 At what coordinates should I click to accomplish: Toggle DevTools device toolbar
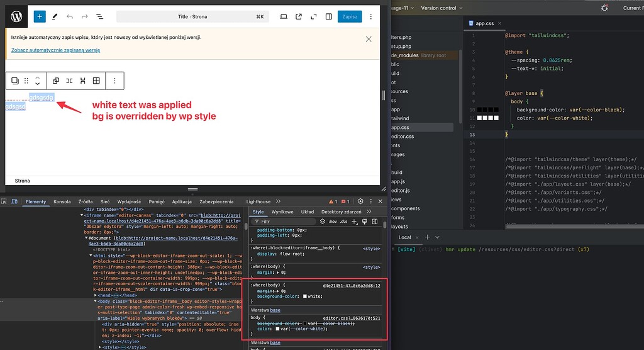pyautogui.click(x=14, y=201)
